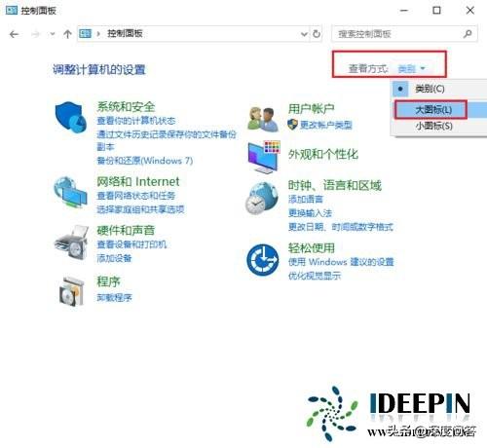
Task: Open 添加设备 link
Action: 114,258
